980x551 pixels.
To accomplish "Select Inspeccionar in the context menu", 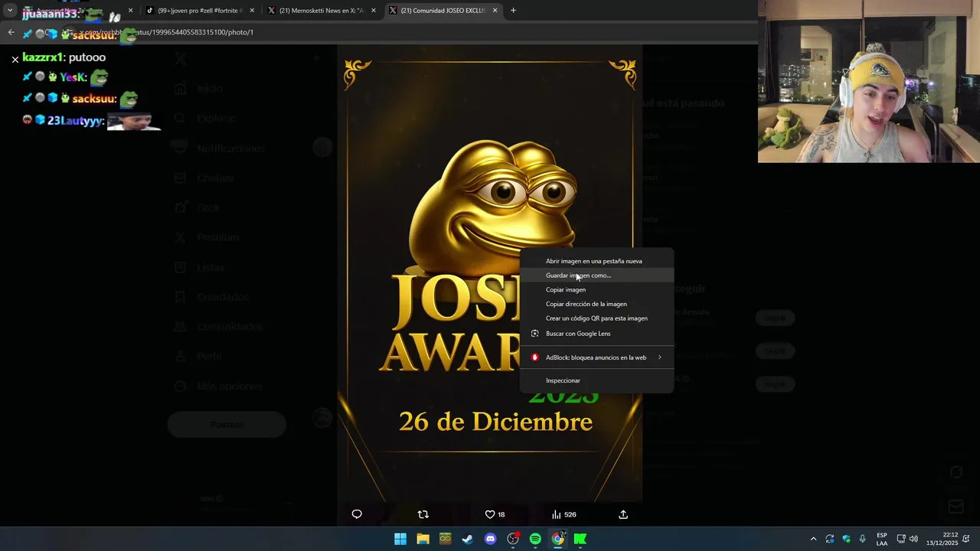I will [x=597, y=380].
